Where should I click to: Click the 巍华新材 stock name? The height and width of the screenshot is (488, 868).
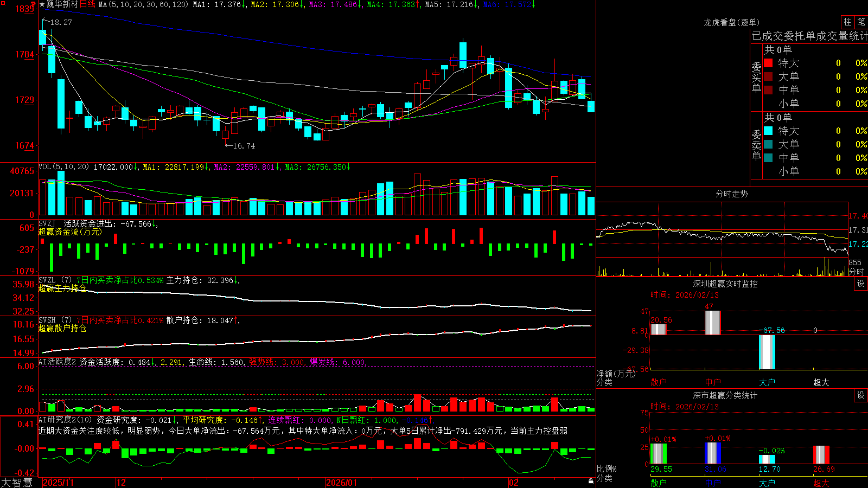pyautogui.click(x=62, y=4)
